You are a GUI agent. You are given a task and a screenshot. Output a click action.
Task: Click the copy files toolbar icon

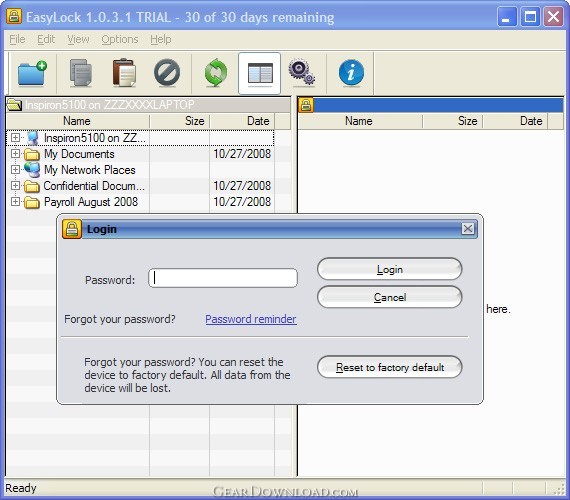pos(81,73)
